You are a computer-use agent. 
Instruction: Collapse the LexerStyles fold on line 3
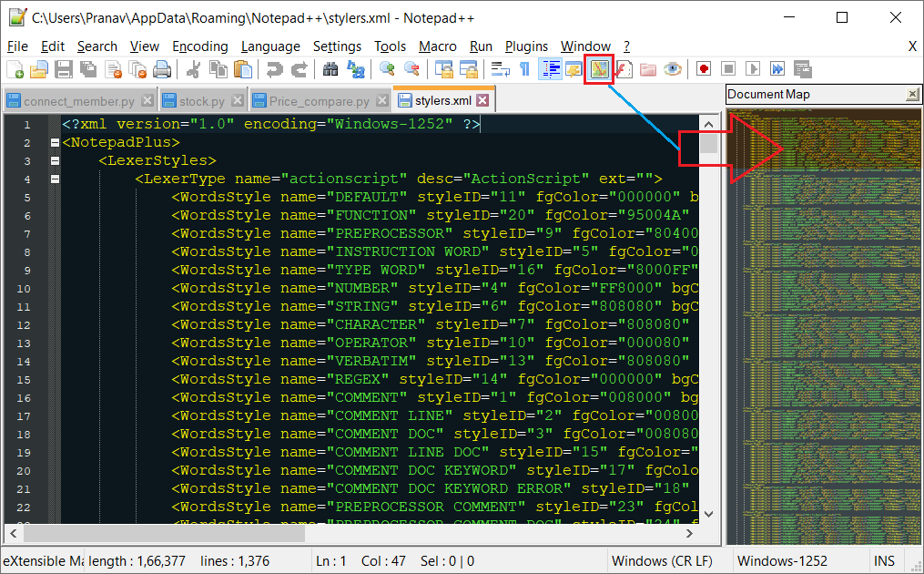click(x=55, y=160)
